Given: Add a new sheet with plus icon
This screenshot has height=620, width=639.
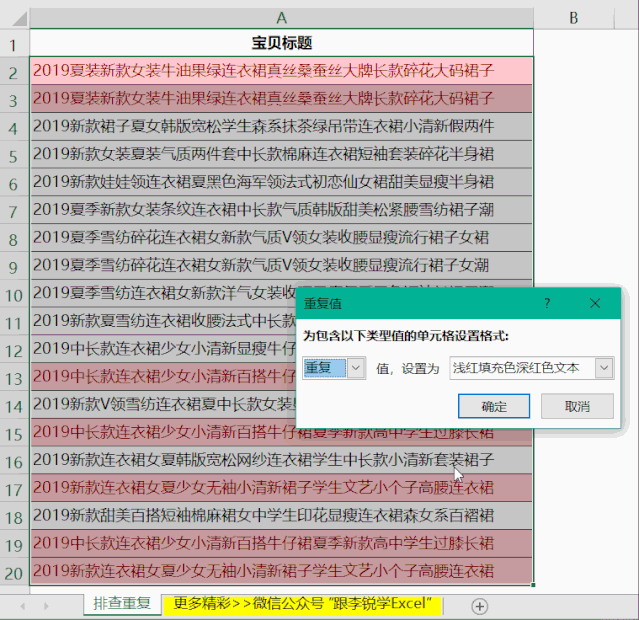Looking at the screenshot, I should (480, 606).
